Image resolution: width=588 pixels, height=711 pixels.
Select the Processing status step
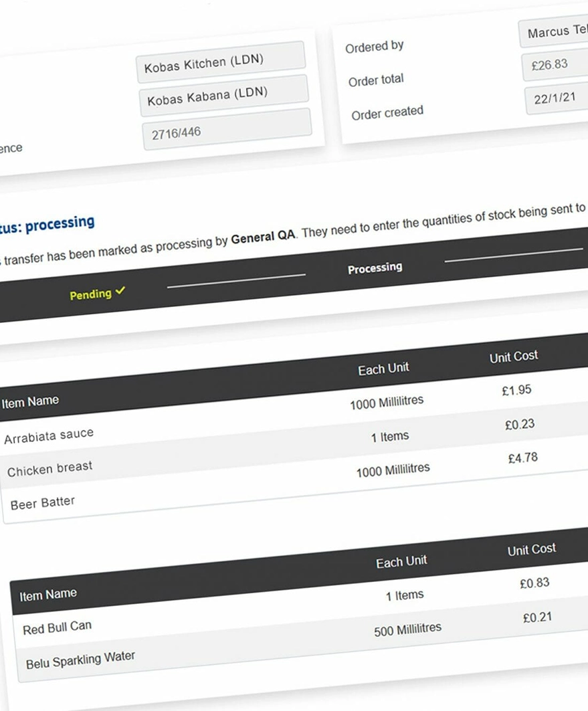(375, 268)
